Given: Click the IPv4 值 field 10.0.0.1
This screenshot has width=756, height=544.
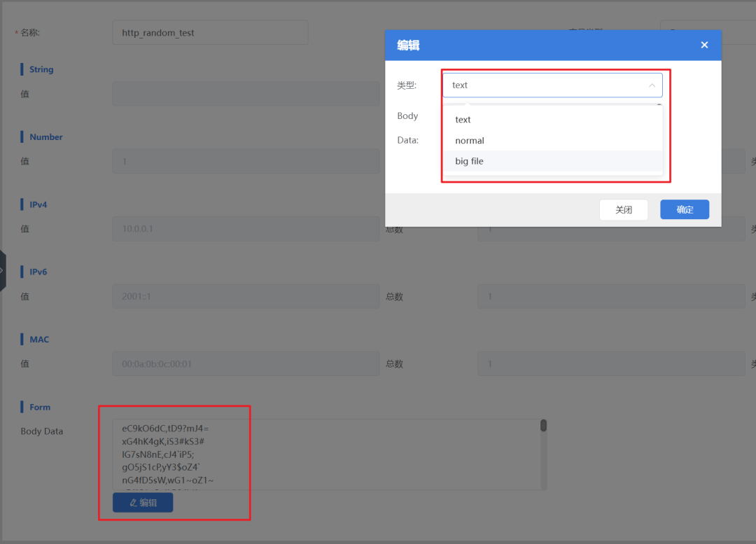Looking at the screenshot, I should (246, 229).
